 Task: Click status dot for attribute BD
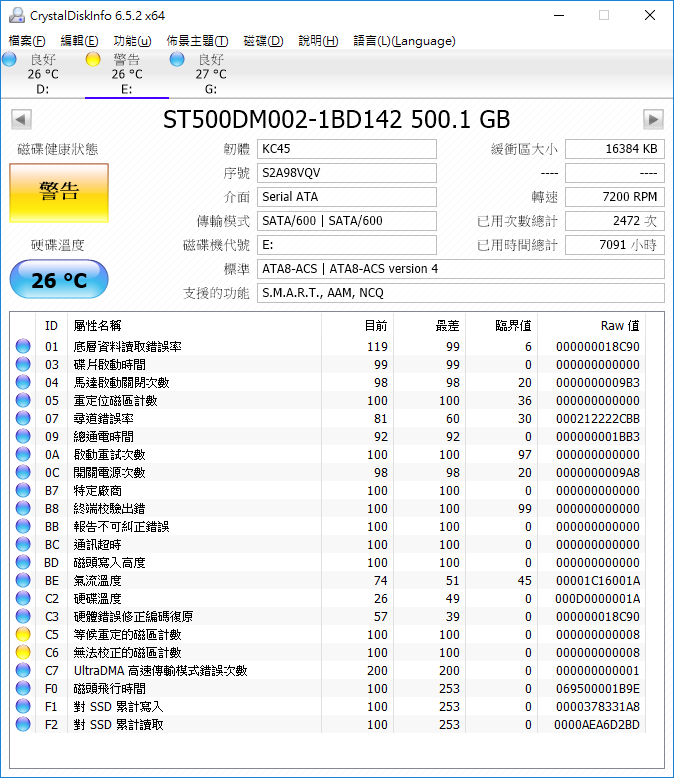pyautogui.click(x=23, y=562)
